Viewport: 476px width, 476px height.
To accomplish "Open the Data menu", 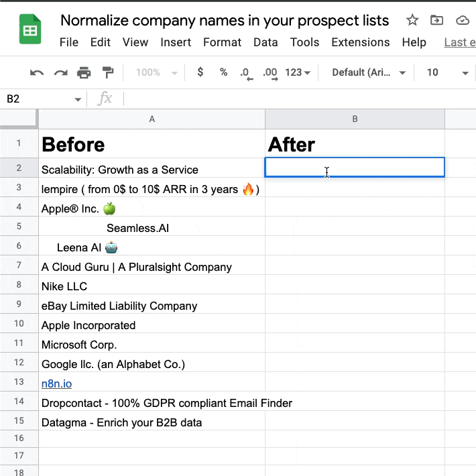I will click(265, 42).
